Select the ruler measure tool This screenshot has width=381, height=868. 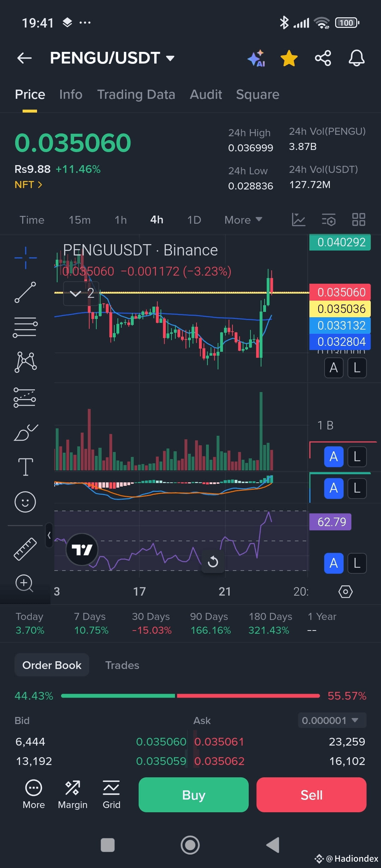25,549
